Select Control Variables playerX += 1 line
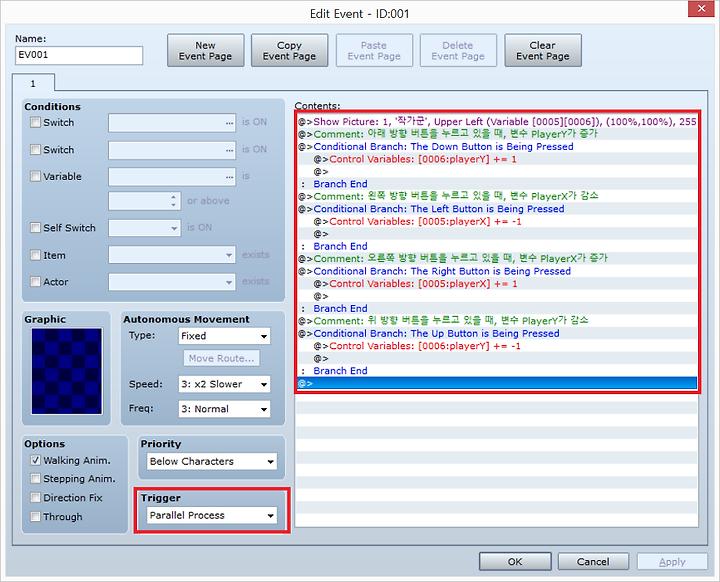The image size is (720, 582). [497, 283]
